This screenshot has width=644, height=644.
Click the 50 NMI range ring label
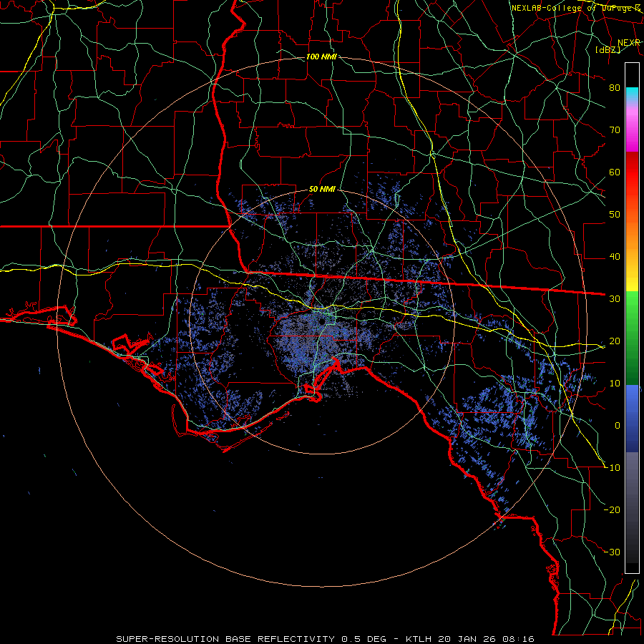(323, 190)
